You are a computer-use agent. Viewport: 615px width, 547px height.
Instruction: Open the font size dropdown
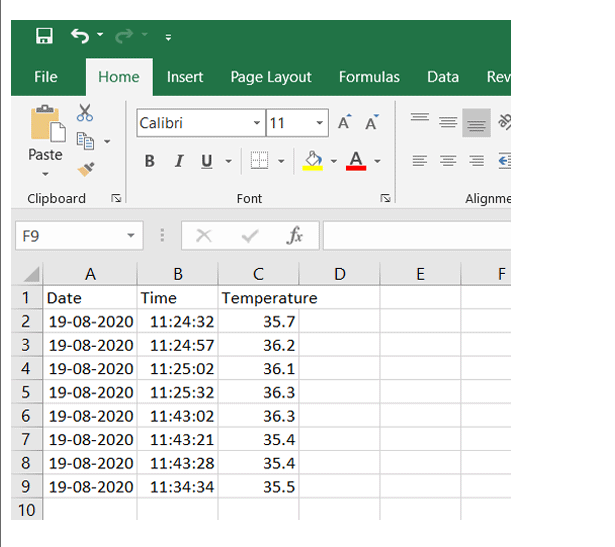(x=320, y=123)
